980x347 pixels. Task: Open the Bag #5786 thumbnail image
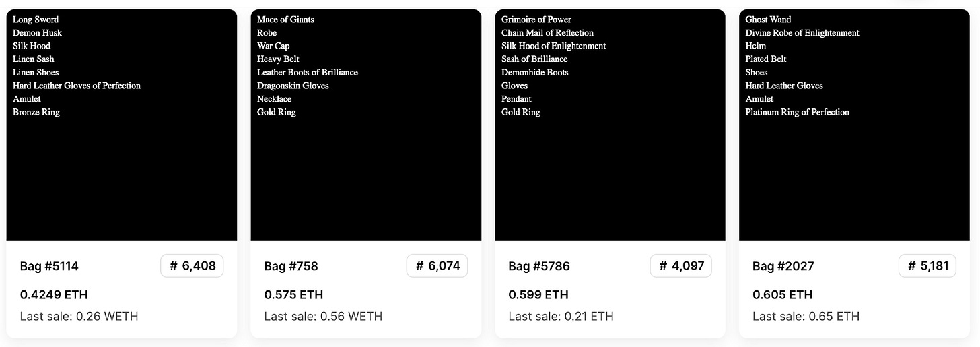(x=610, y=125)
